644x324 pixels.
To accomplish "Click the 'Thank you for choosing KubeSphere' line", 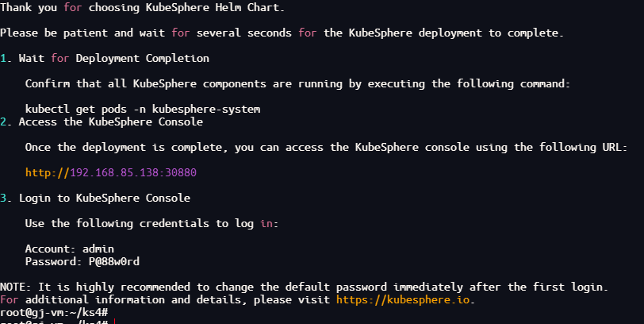I will [x=143, y=7].
